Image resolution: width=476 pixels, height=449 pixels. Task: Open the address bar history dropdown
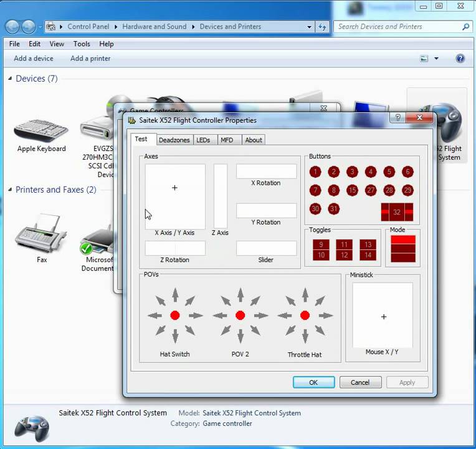click(x=309, y=27)
